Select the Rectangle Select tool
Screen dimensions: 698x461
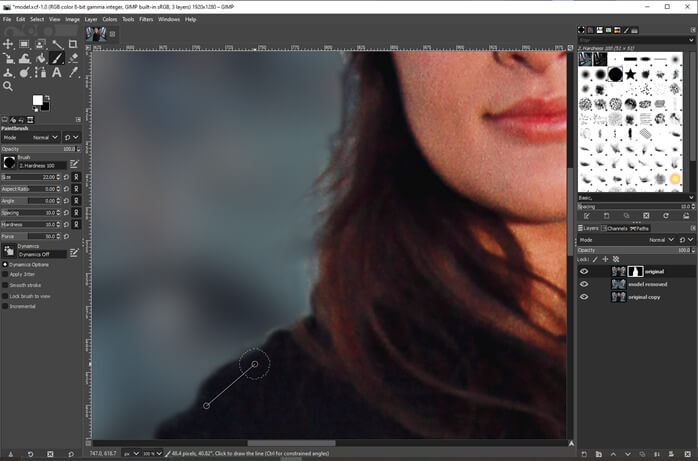[24, 44]
